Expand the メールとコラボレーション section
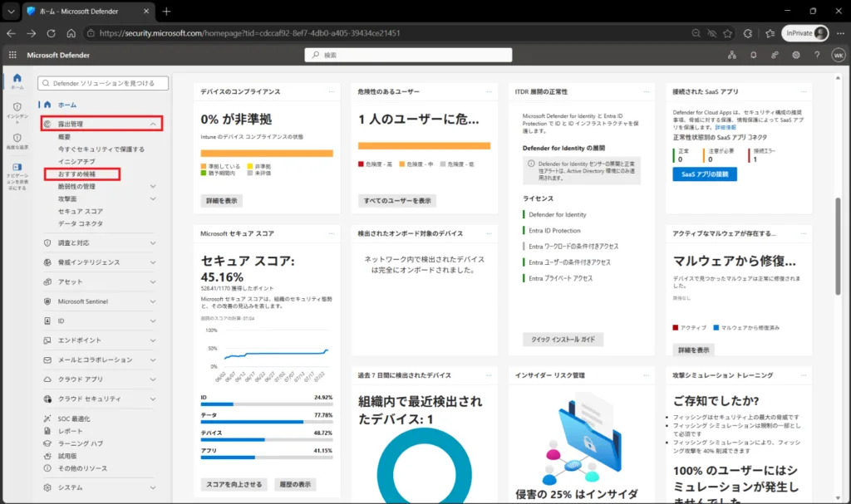This screenshot has width=851, height=504. [x=153, y=360]
